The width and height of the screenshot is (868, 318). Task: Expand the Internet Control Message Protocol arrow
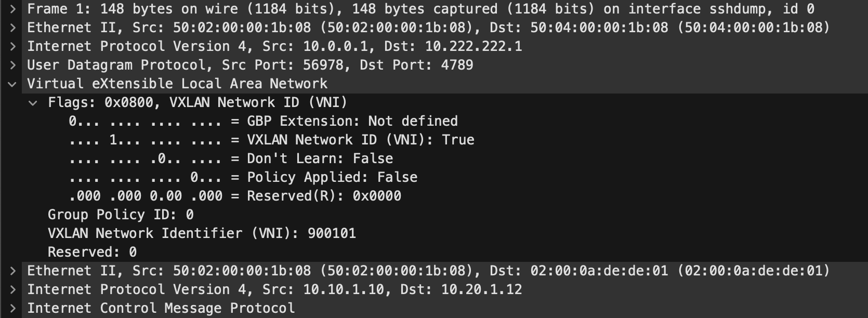(12, 308)
